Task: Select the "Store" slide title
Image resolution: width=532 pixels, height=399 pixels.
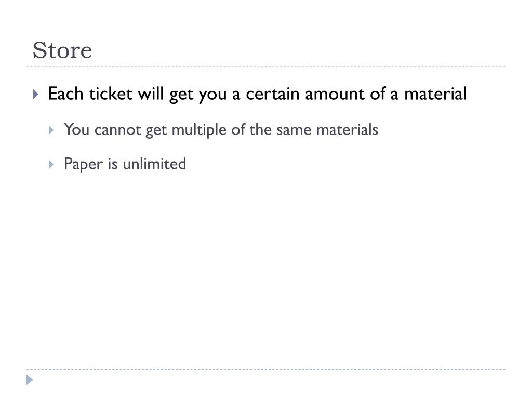Action: pos(62,50)
